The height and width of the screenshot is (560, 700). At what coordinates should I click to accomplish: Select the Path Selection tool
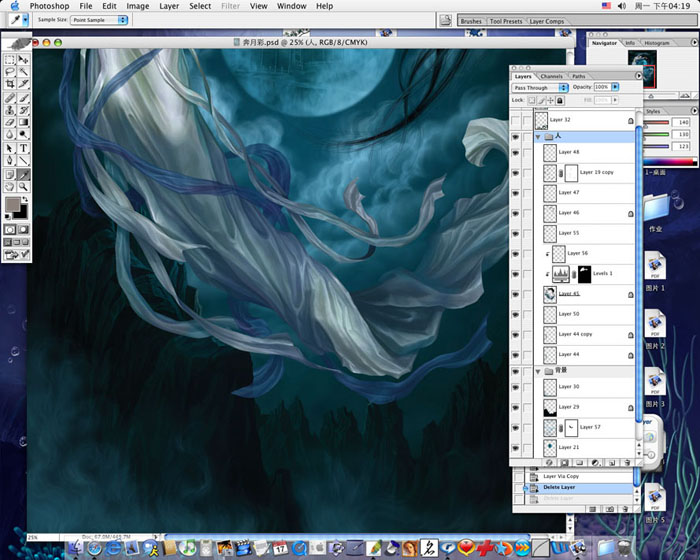[9, 148]
